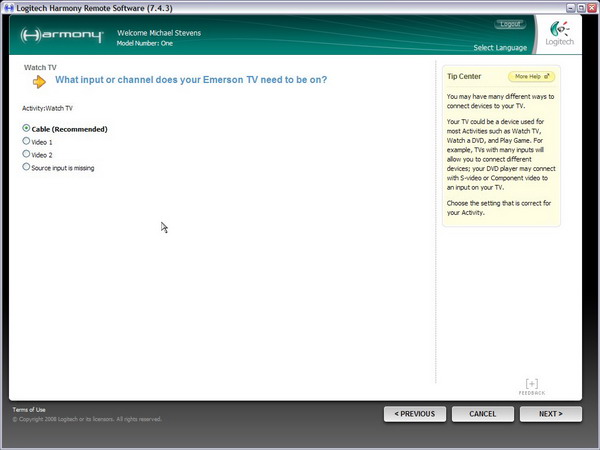Click the question heading about Emerson TV
Screen dimensions: 600x450
pyautogui.click(x=191, y=80)
